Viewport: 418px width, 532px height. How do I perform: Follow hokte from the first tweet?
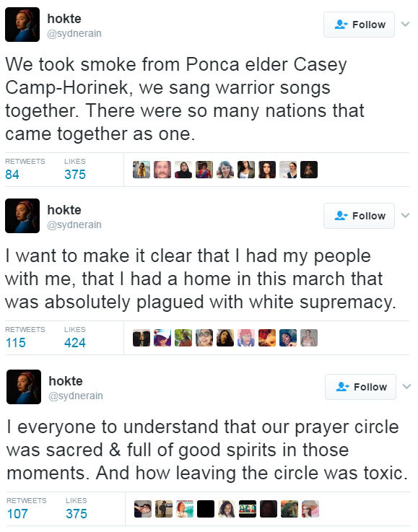click(360, 25)
